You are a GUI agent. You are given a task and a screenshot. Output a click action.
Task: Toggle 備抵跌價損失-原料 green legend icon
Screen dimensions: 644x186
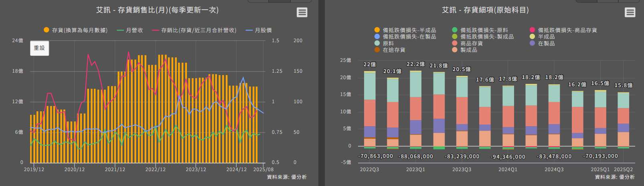pos(455,30)
